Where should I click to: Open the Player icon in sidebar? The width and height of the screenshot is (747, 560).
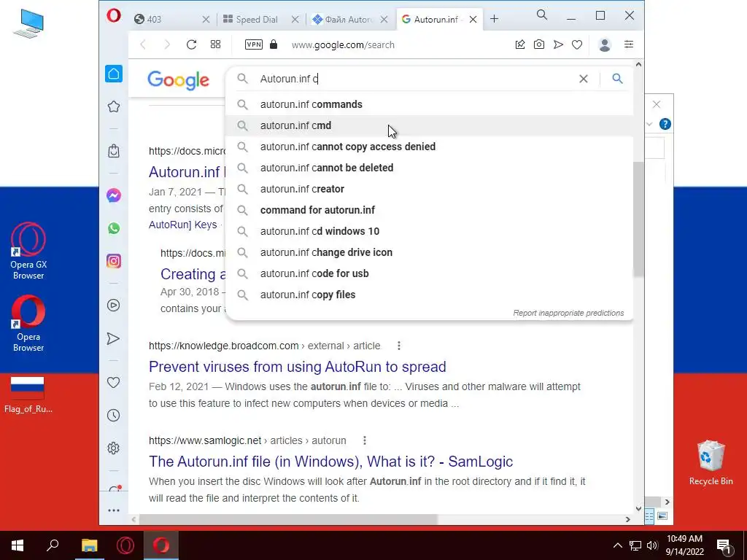point(113,306)
